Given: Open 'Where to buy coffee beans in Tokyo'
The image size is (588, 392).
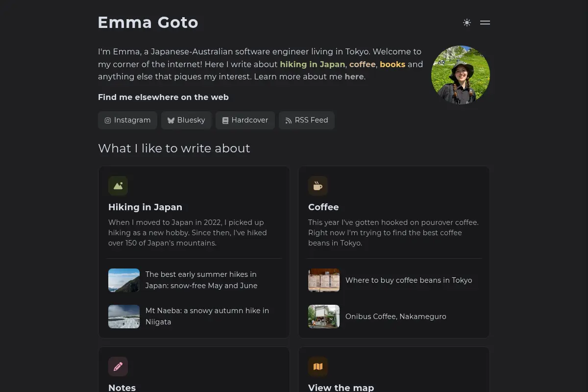Looking at the screenshot, I should pyautogui.click(x=409, y=280).
